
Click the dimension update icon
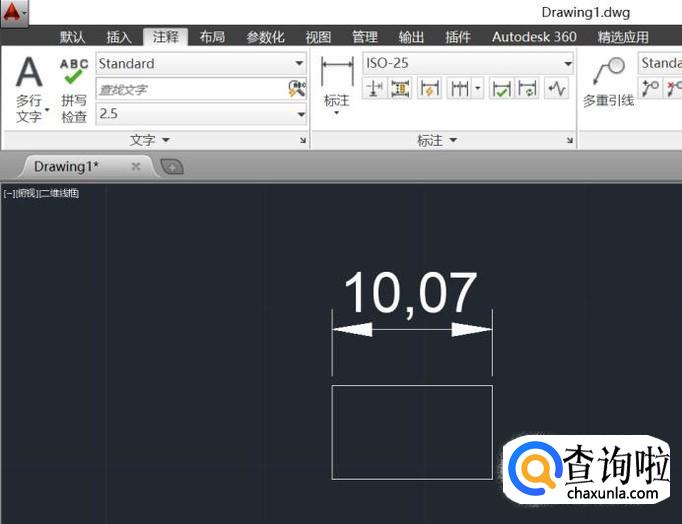pyautogui.click(x=527, y=89)
